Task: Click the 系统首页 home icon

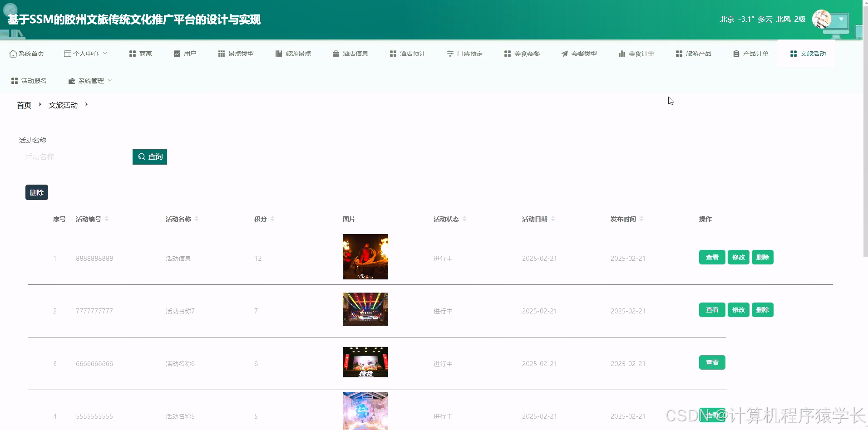Action: tap(12, 53)
